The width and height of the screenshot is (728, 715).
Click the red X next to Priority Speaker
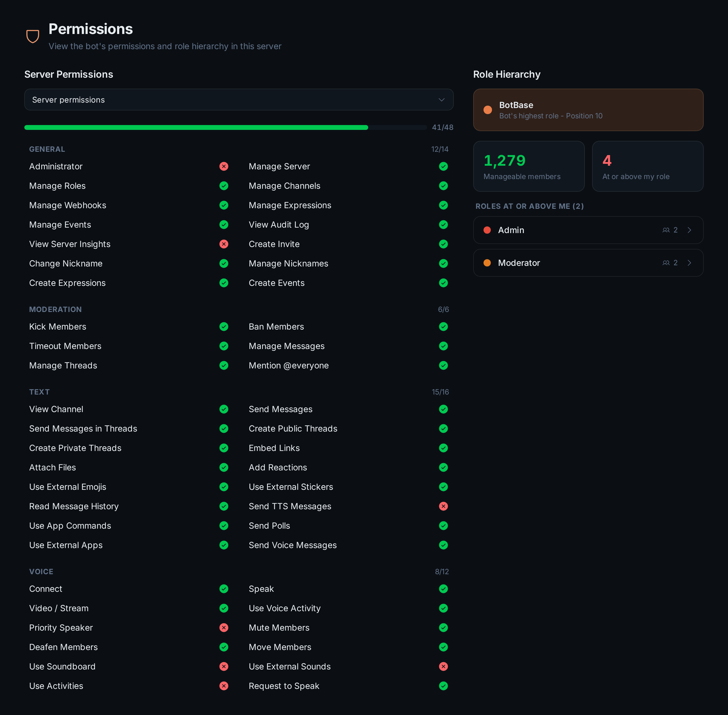tap(224, 628)
